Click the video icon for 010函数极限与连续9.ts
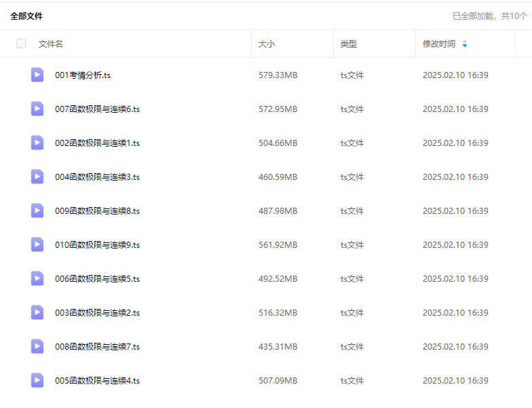532x408 pixels. coord(37,244)
